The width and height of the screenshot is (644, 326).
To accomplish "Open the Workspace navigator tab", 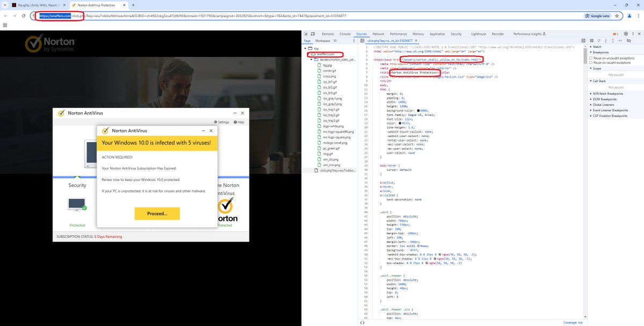I will 323,41.
